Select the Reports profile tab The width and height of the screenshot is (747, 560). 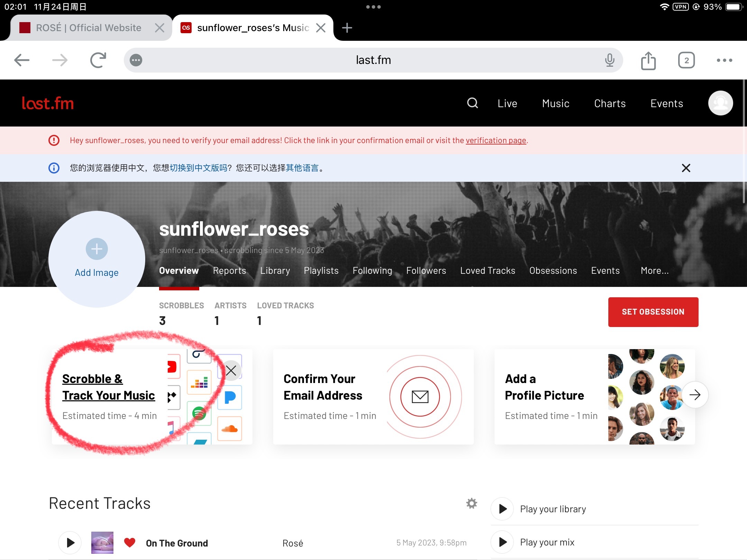(230, 271)
